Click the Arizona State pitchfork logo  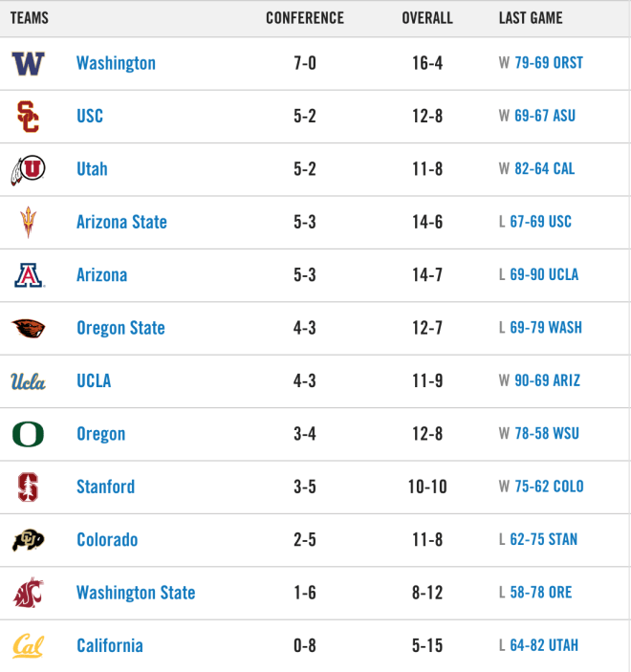pos(29,222)
